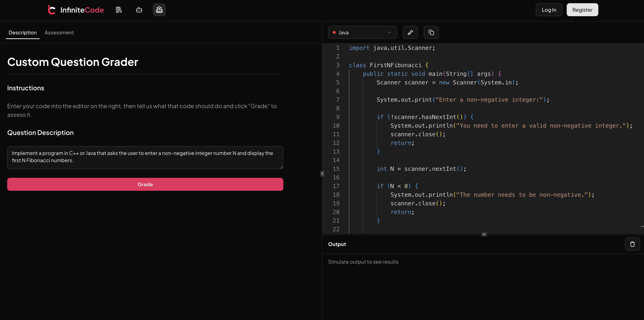Click the Log In button

[x=549, y=10]
